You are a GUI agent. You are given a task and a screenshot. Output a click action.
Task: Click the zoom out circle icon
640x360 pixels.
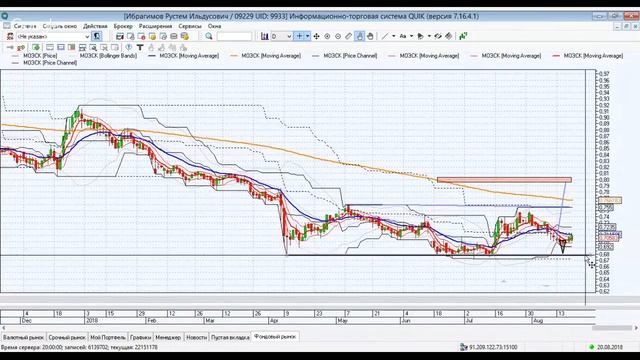(x=338, y=36)
